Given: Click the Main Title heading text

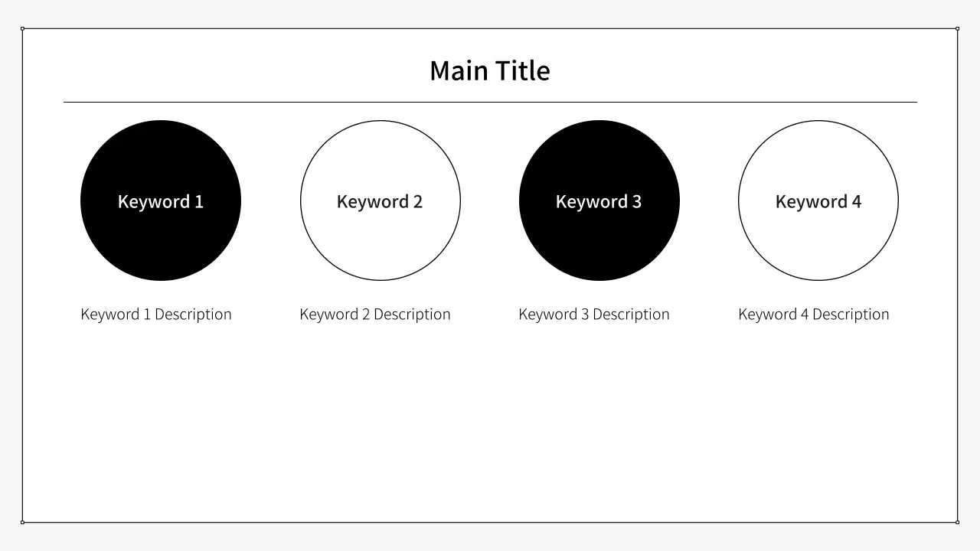Looking at the screenshot, I should pyautogui.click(x=489, y=71).
